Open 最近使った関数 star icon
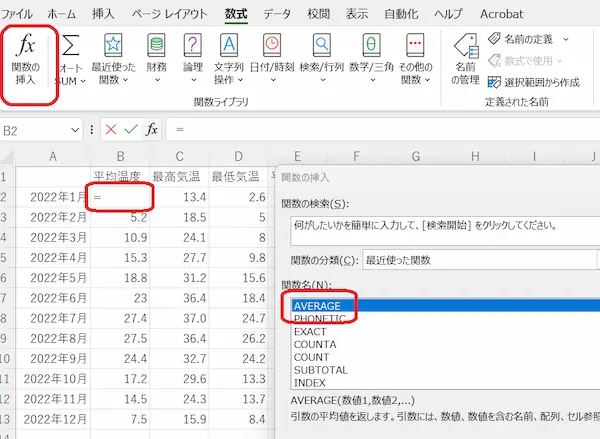 113,47
